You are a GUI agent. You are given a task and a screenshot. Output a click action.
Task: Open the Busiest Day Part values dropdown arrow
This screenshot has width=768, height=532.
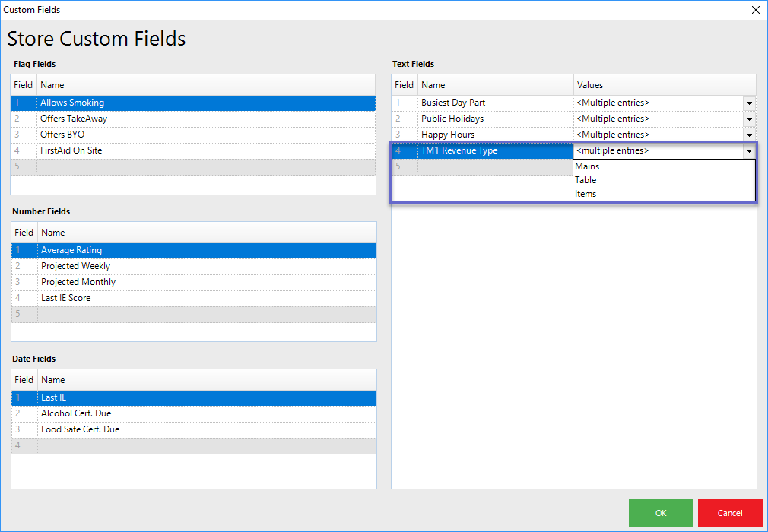(x=749, y=103)
